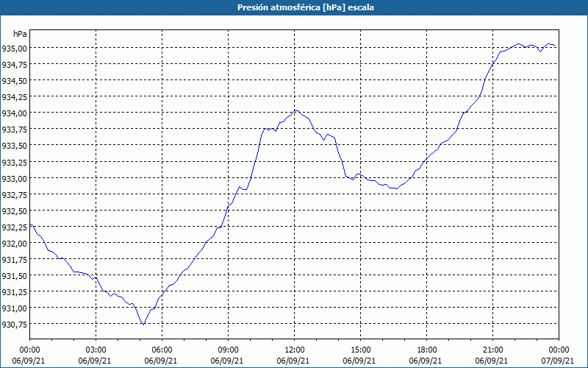The image size is (588, 368).
Task: Click the 21:00 time axis label
Action: click(x=492, y=350)
